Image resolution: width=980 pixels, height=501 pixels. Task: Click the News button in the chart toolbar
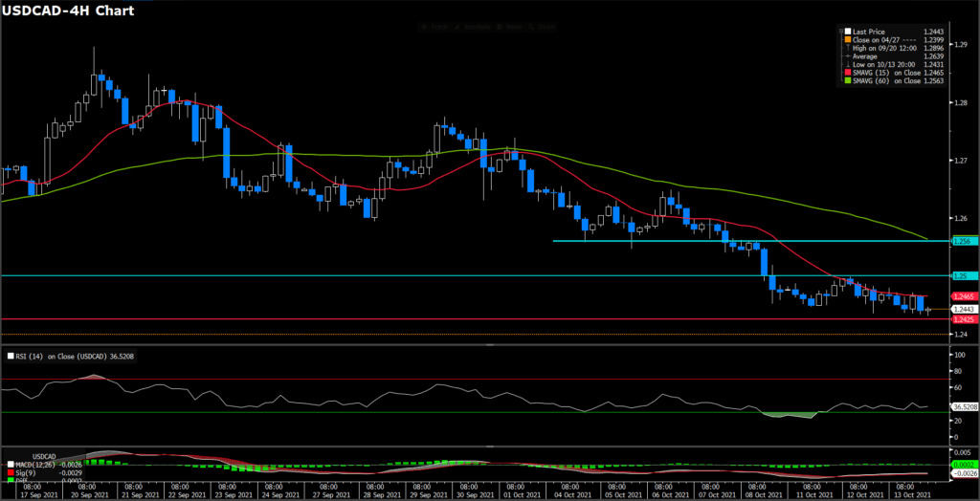pyautogui.click(x=509, y=28)
